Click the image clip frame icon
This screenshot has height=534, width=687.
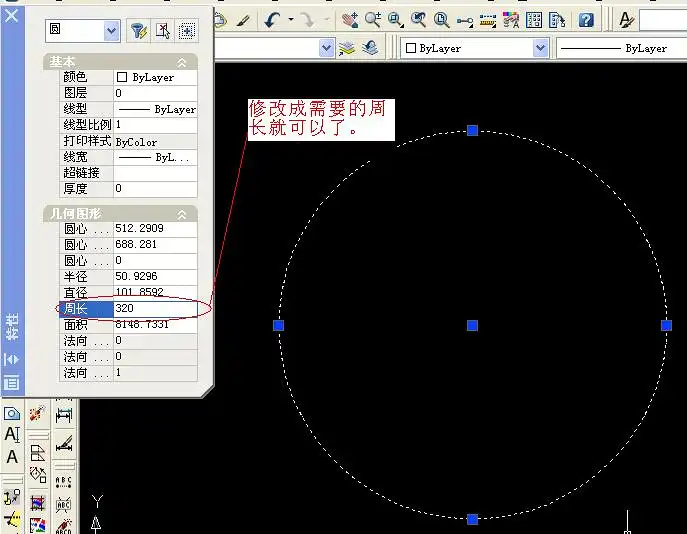point(37,502)
